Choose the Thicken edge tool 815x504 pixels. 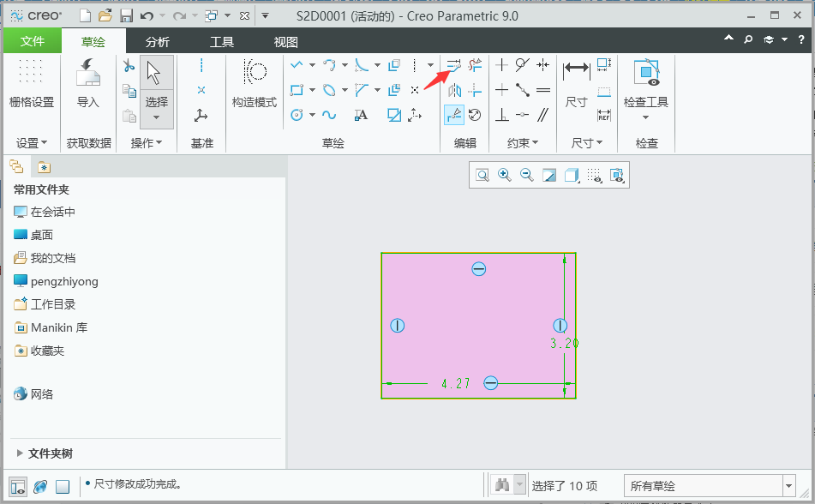pos(394,90)
